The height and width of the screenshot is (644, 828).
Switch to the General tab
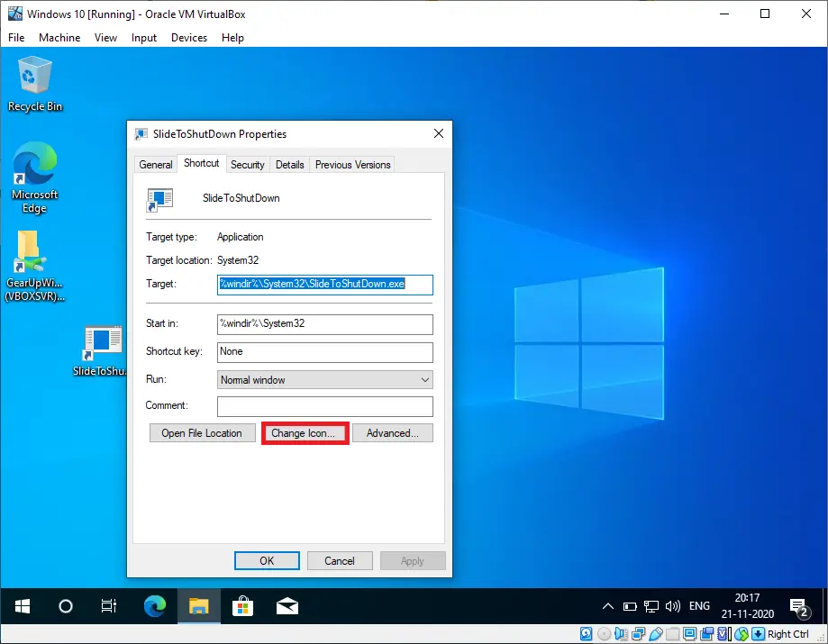pos(156,165)
